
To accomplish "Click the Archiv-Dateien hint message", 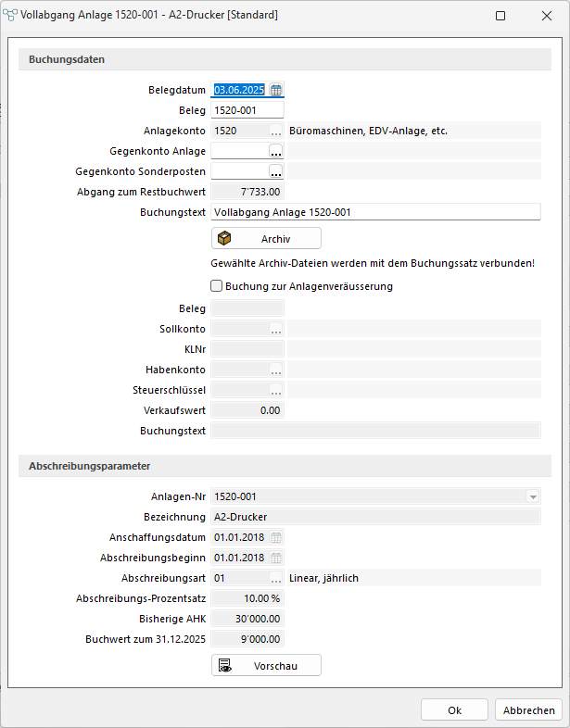I will [x=373, y=263].
